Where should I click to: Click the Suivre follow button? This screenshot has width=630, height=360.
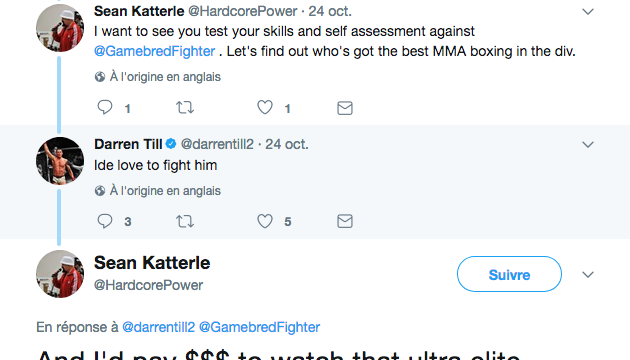click(509, 274)
